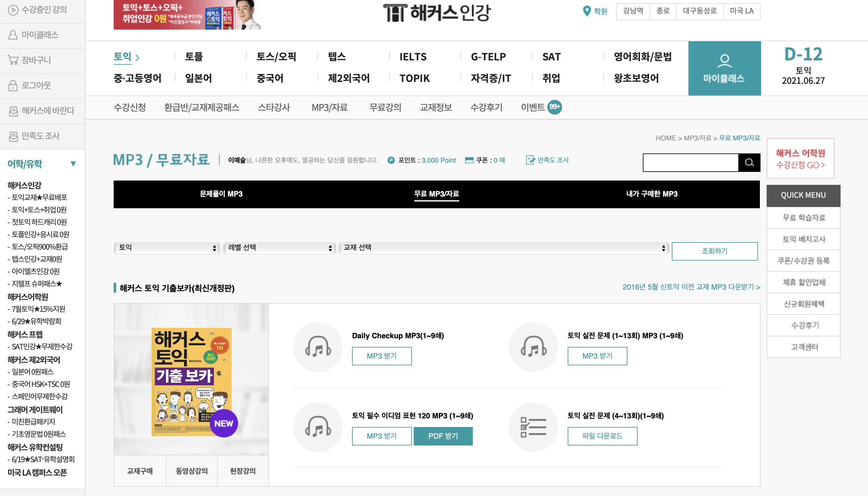
Task: Click the note icon beside 해커스에 바란다
Action: (x=13, y=111)
